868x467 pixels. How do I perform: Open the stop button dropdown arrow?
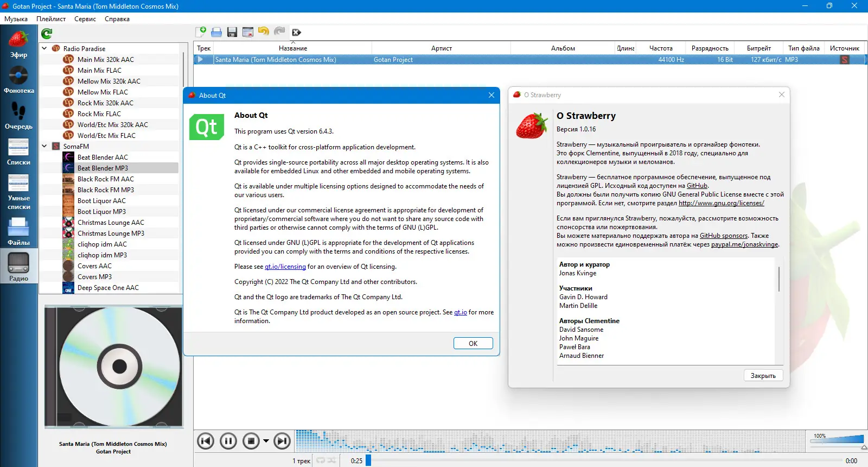(266, 441)
